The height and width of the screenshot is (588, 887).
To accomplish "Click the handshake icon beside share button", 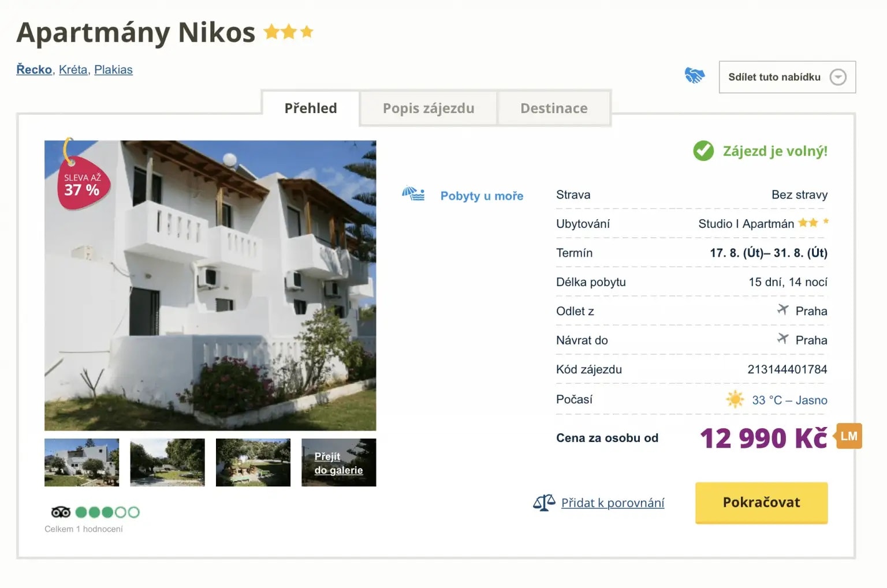I will coord(694,76).
